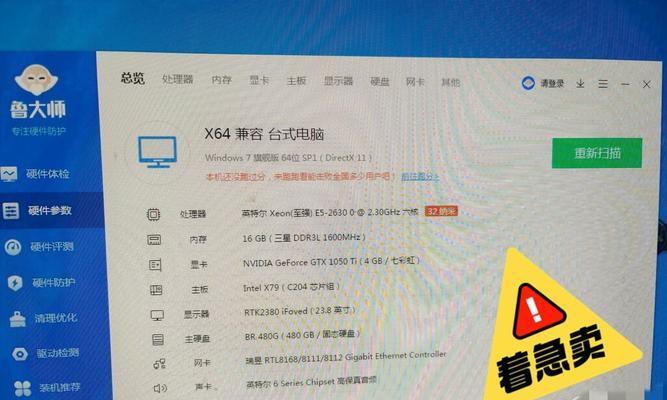The image size is (667, 400).
Task: Click the 鲁大师 monkey logo icon
Action: pos(36,80)
